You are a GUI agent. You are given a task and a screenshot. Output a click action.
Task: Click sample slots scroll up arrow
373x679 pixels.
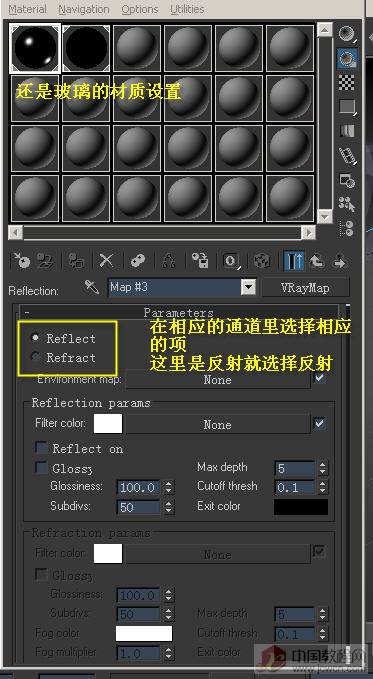pyautogui.click(x=324, y=30)
